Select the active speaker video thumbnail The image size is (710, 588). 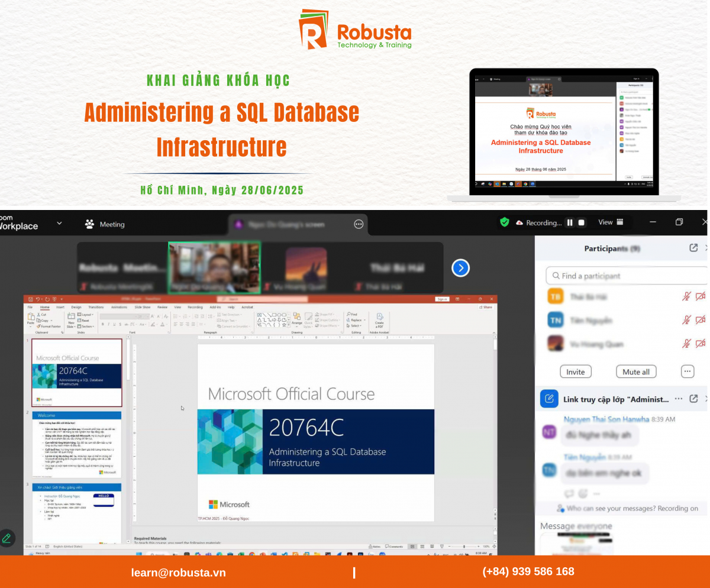coord(214,267)
